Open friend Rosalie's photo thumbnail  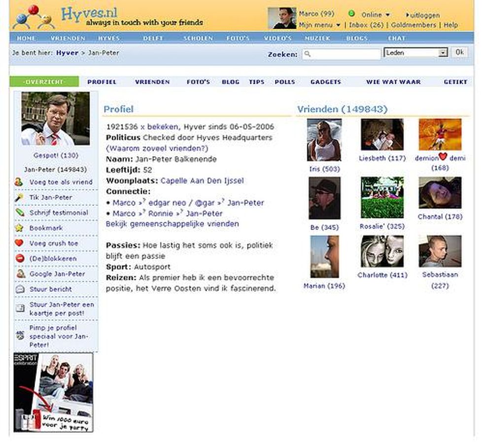click(382, 198)
